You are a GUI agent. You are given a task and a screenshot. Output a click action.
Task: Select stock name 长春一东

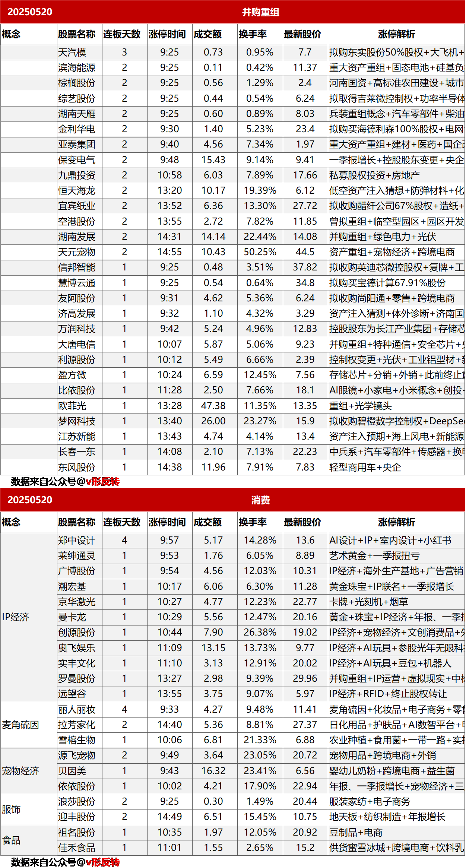pyautogui.click(x=77, y=452)
